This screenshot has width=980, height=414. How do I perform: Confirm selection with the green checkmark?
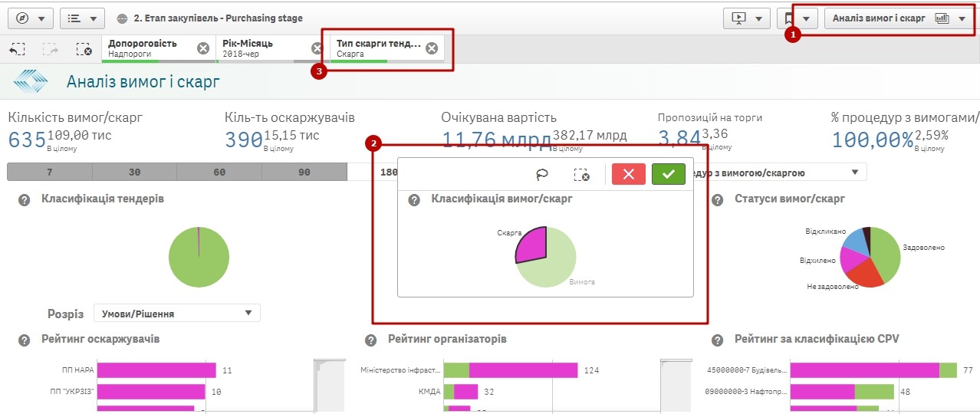[x=668, y=174]
